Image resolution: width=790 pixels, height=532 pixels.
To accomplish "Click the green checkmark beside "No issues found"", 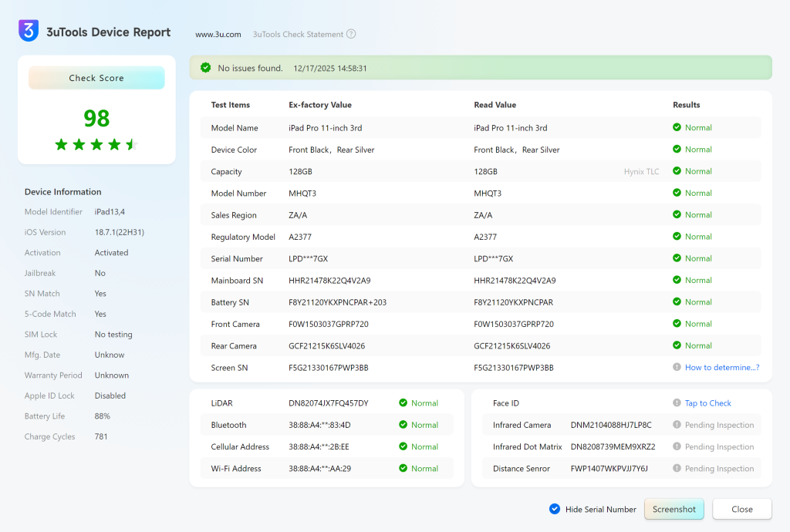I will (205, 68).
